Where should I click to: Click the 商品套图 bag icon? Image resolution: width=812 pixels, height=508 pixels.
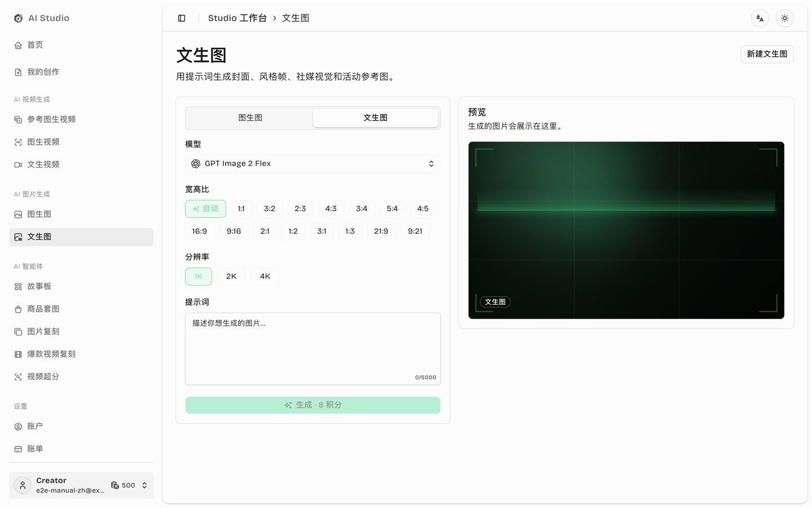(x=18, y=309)
